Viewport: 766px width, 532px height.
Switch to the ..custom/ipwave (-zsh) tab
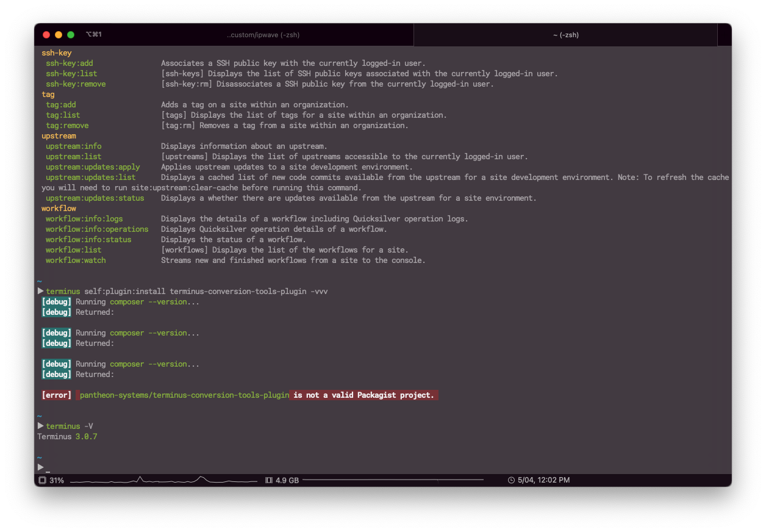pyautogui.click(x=263, y=35)
